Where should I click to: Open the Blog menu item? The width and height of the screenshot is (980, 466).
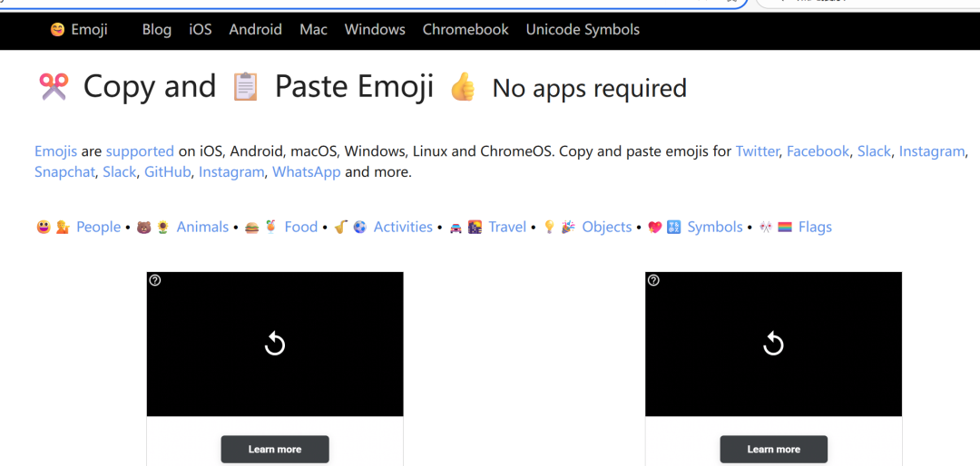pyautogui.click(x=156, y=30)
